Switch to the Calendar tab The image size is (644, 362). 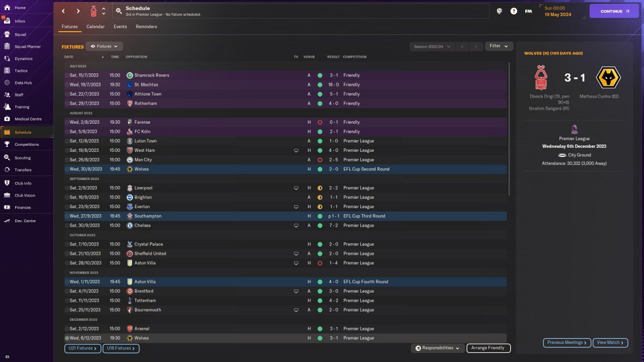click(96, 27)
